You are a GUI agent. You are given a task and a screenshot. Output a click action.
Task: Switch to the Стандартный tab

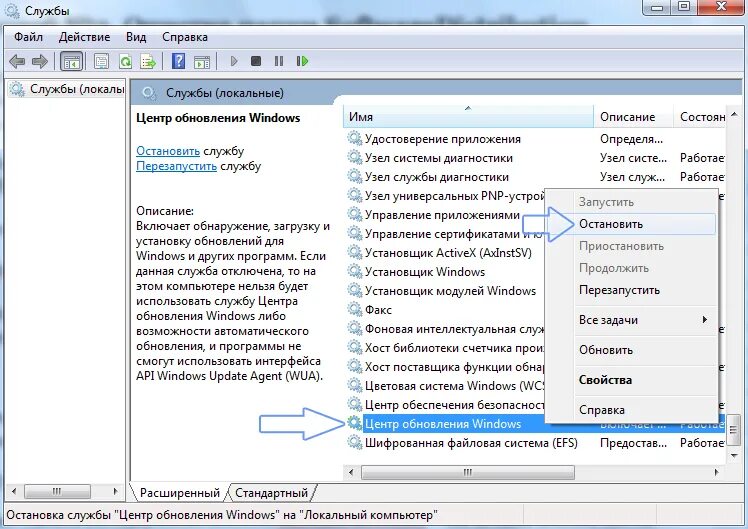pos(271,493)
